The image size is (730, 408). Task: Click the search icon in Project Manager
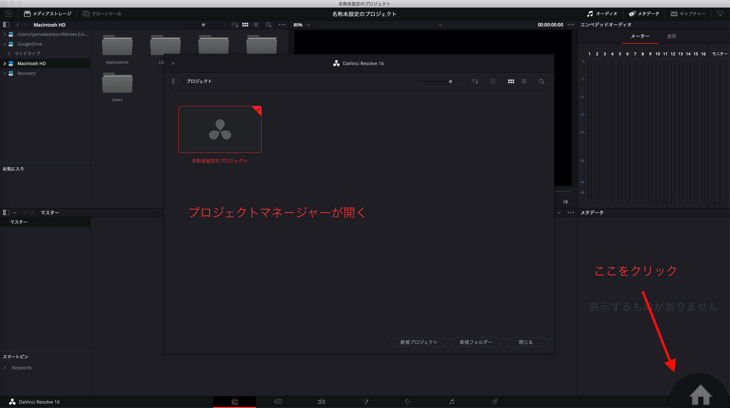[541, 82]
